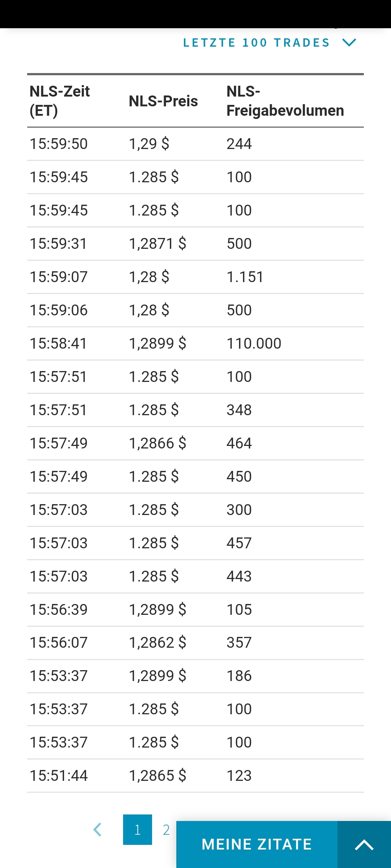Click the NLS-Preis column header
Screen dimensions: 391x868
pyautogui.click(x=163, y=101)
